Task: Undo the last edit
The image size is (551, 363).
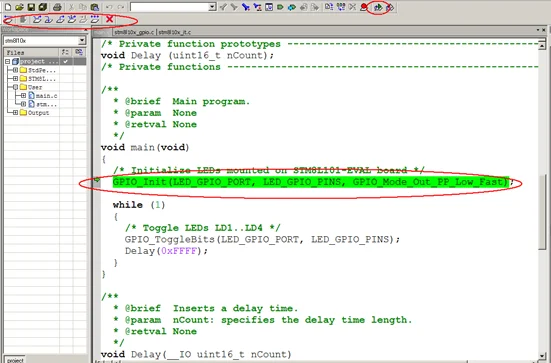Action: (x=109, y=7)
